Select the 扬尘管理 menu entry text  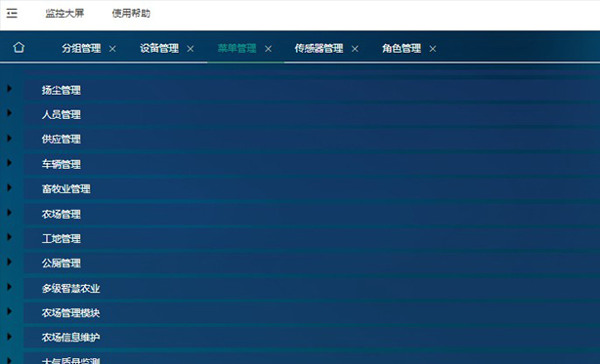[x=62, y=90]
